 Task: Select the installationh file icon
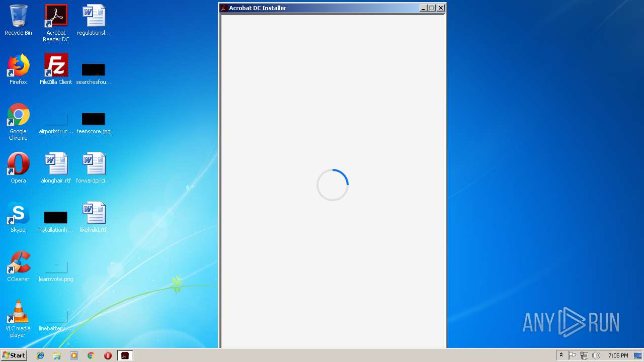click(56, 221)
